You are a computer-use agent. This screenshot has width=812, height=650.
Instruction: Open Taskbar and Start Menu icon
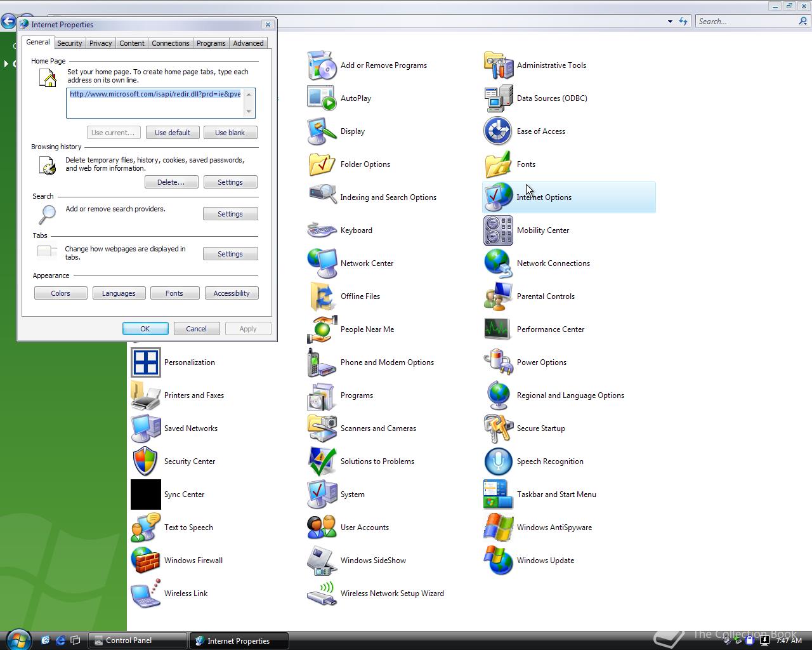(498, 494)
